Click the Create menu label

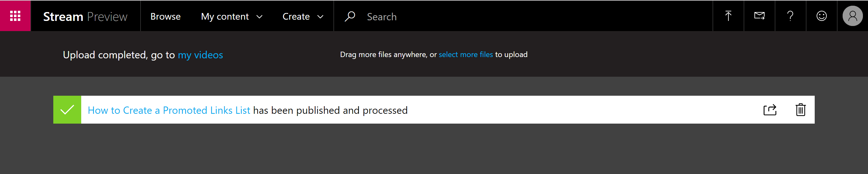tap(296, 16)
